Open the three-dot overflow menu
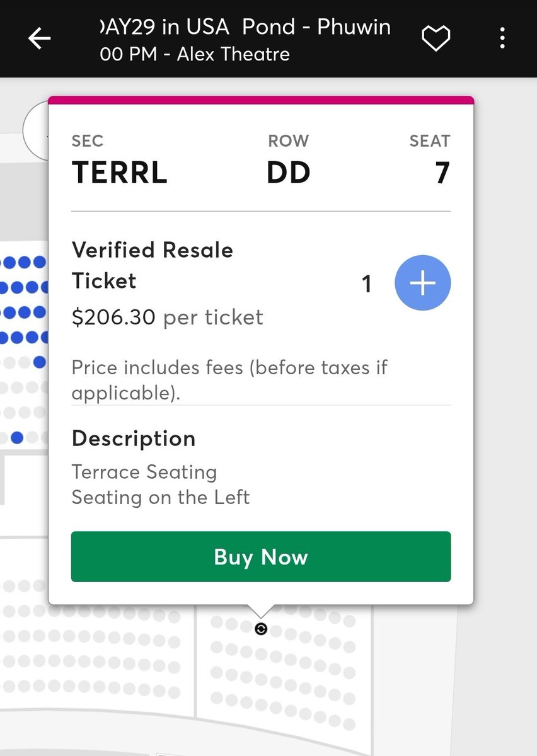Screen dimensions: 537x756 point(502,39)
